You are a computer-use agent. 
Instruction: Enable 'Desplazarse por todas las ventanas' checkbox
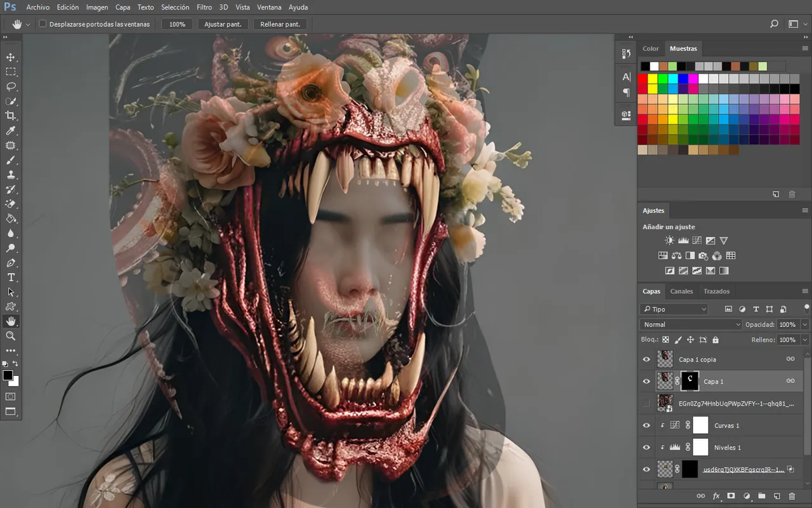43,24
